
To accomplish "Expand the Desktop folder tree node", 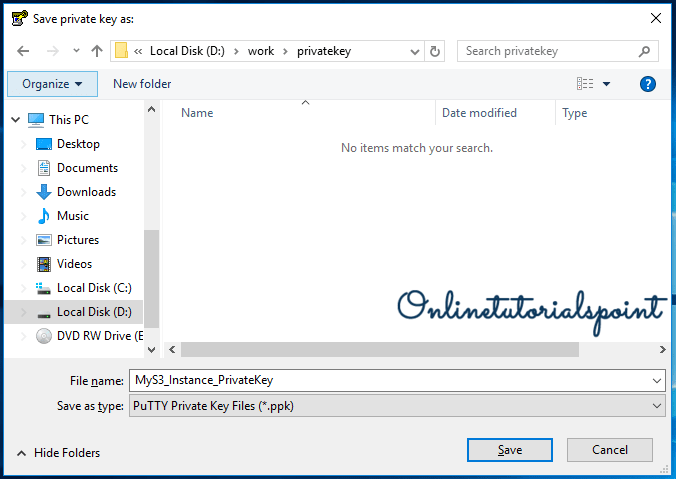I will coord(25,144).
